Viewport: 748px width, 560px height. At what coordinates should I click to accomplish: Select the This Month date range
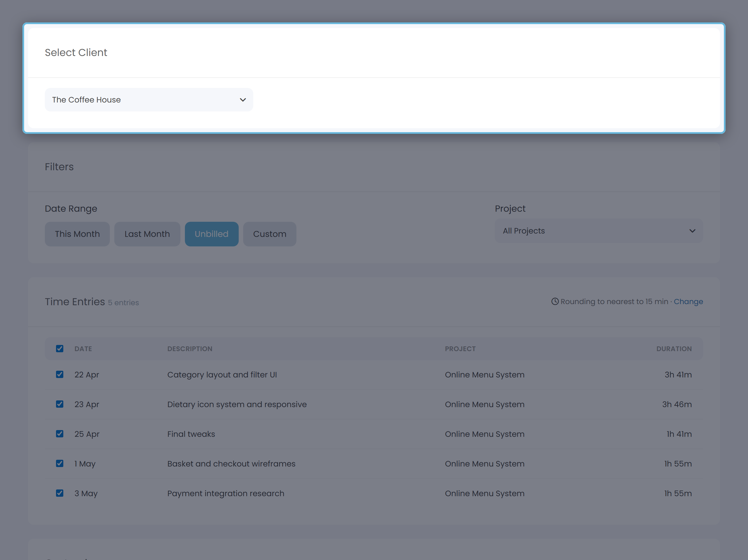tap(77, 234)
